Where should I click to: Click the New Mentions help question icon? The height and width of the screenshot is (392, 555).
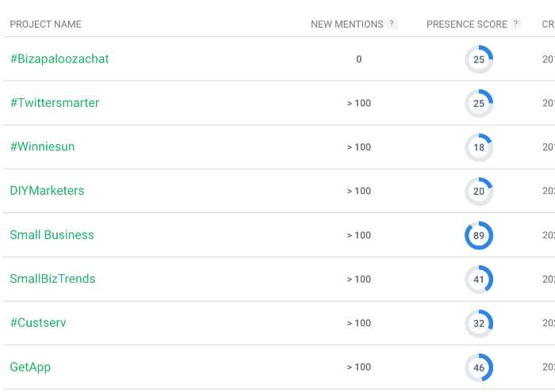click(392, 24)
